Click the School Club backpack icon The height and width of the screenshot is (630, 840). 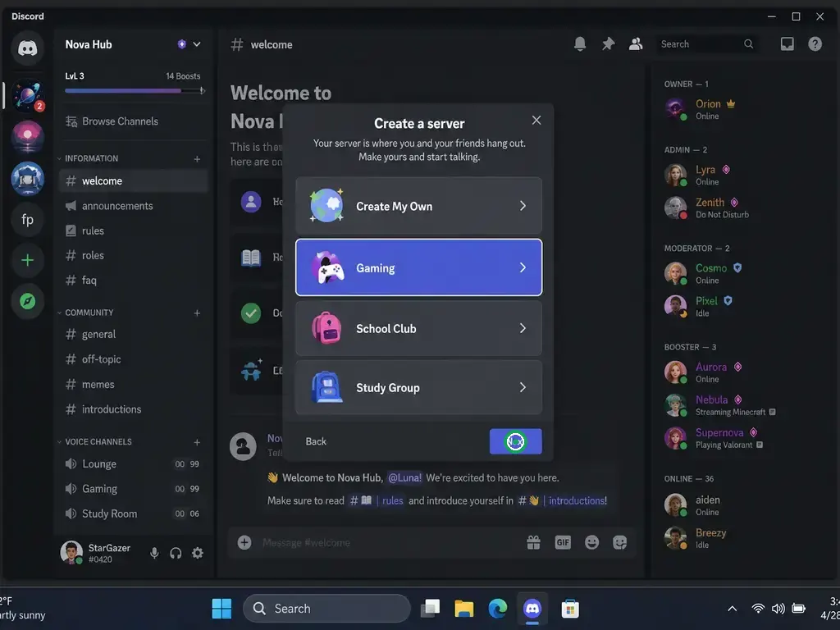(x=326, y=328)
